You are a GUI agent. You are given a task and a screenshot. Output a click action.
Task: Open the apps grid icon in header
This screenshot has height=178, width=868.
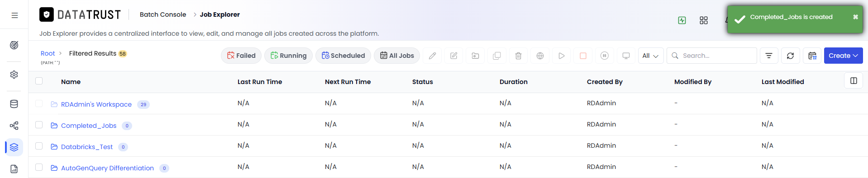pos(704,20)
